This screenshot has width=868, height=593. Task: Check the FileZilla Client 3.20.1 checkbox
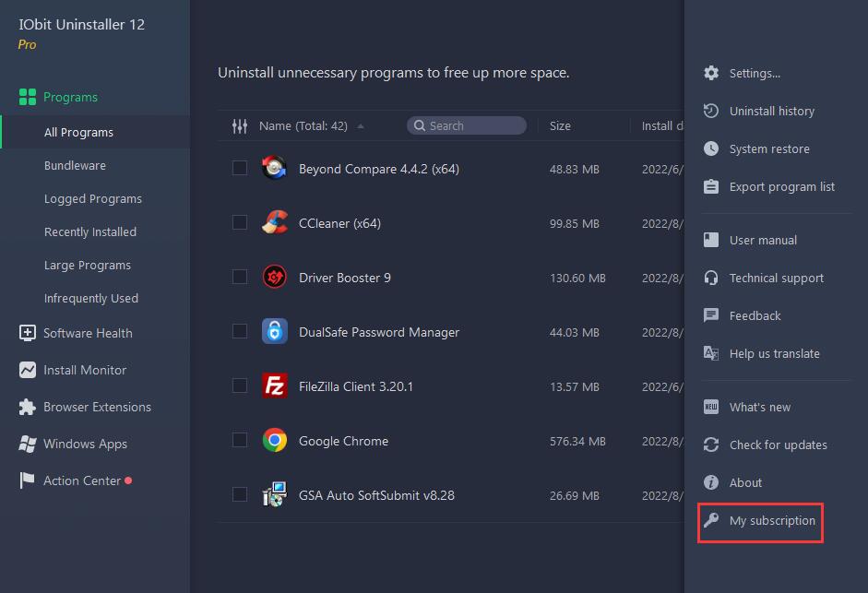(240, 385)
